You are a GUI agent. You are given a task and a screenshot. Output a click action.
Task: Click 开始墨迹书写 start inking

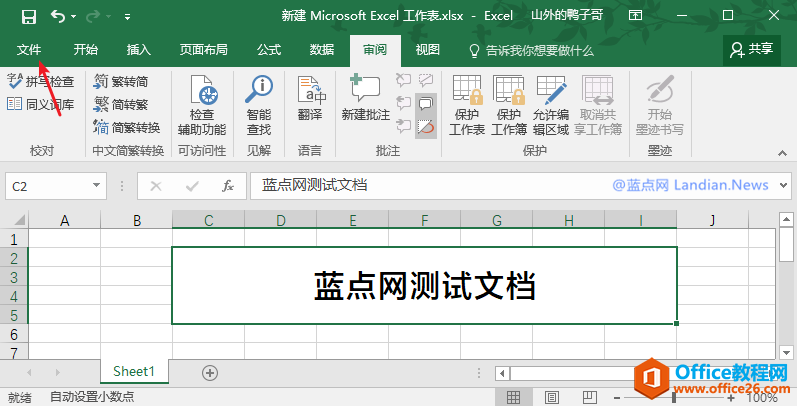point(660,105)
